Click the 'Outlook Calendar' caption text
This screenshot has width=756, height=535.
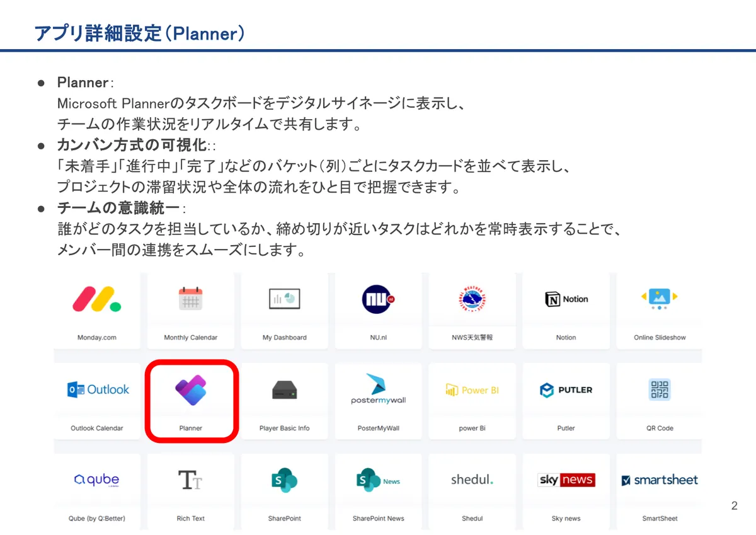click(96, 429)
